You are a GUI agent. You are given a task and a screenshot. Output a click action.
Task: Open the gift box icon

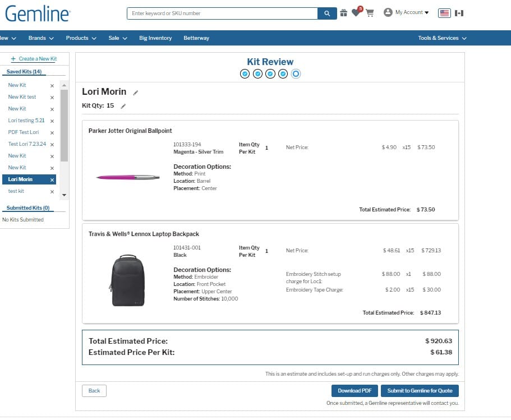(343, 13)
